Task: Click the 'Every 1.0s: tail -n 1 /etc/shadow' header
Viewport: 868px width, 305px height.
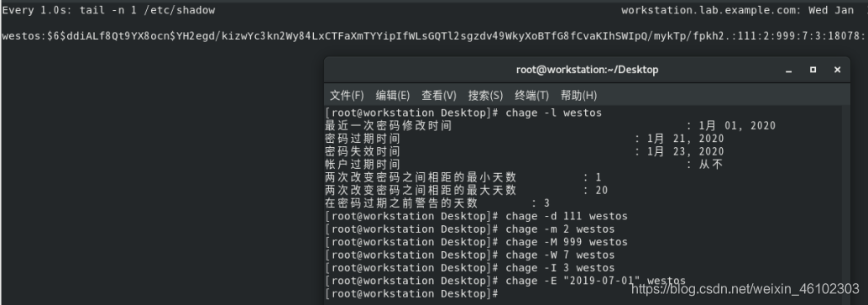Action: tap(108, 10)
